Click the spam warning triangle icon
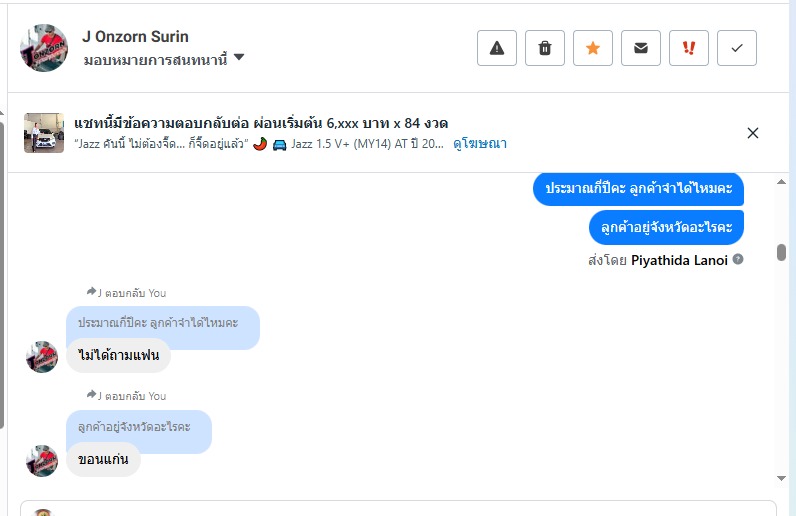Image resolution: width=796 pixels, height=516 pixels. point(497,48)
